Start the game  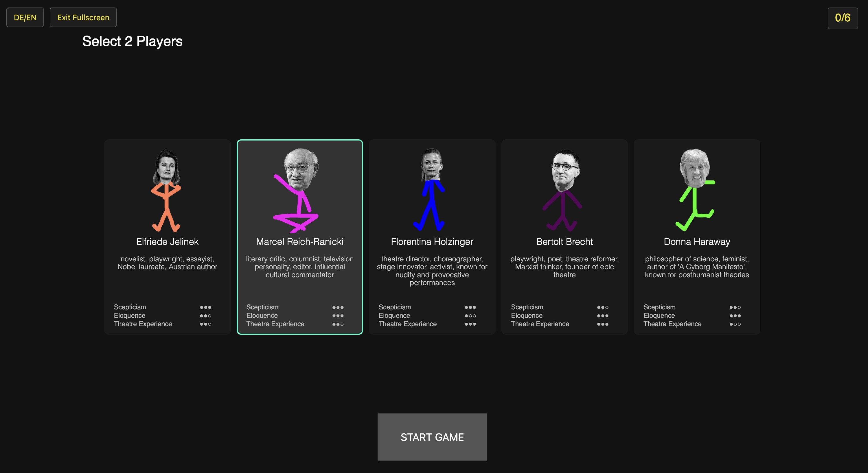point(432,437)
